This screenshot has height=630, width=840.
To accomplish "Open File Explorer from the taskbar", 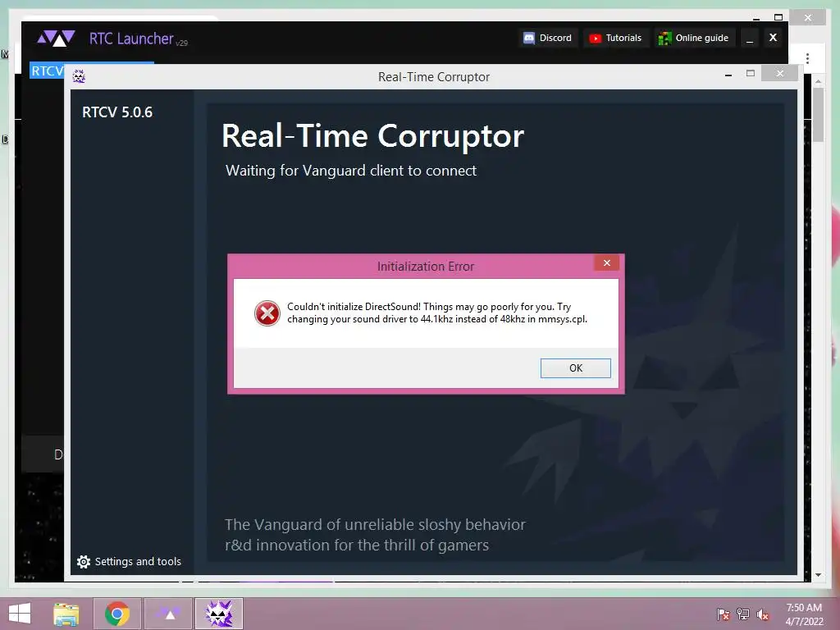I will [66, 614].
